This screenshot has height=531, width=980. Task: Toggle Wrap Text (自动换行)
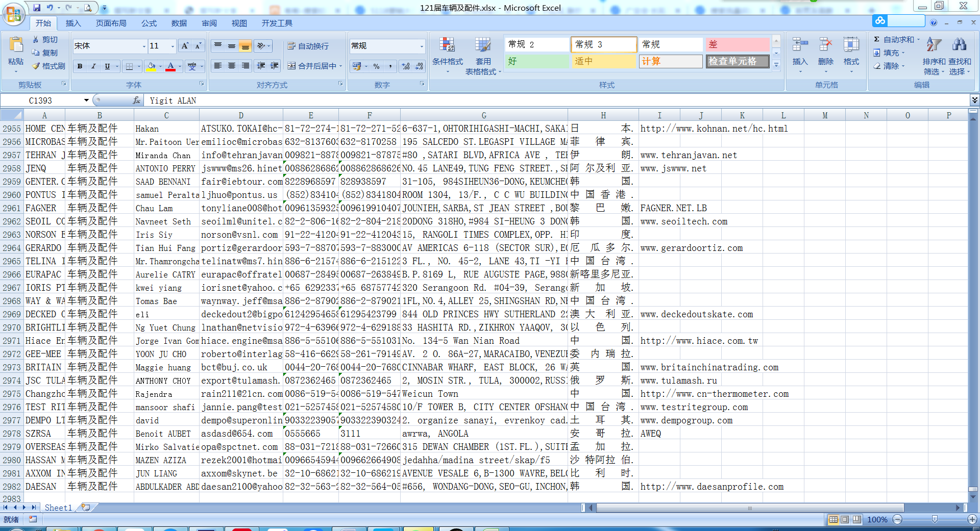[308, 46]
